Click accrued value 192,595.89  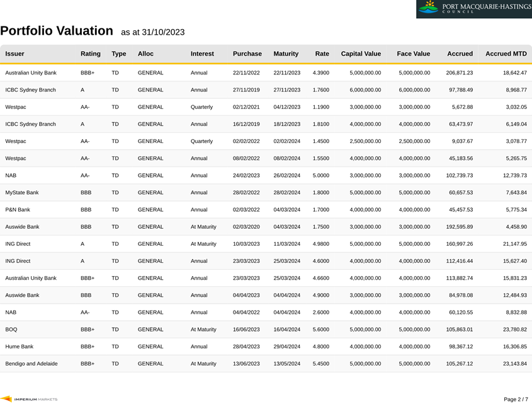click(460, 227)
